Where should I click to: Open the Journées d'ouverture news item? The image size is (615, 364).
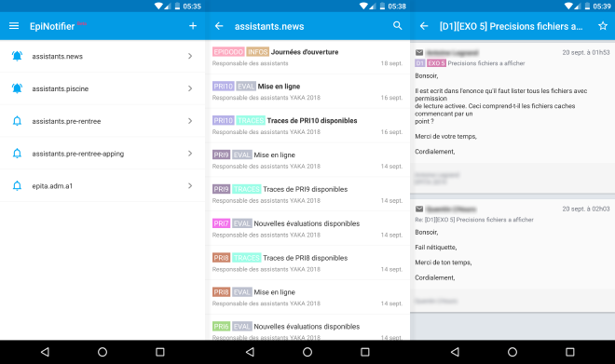click(307, 57)
